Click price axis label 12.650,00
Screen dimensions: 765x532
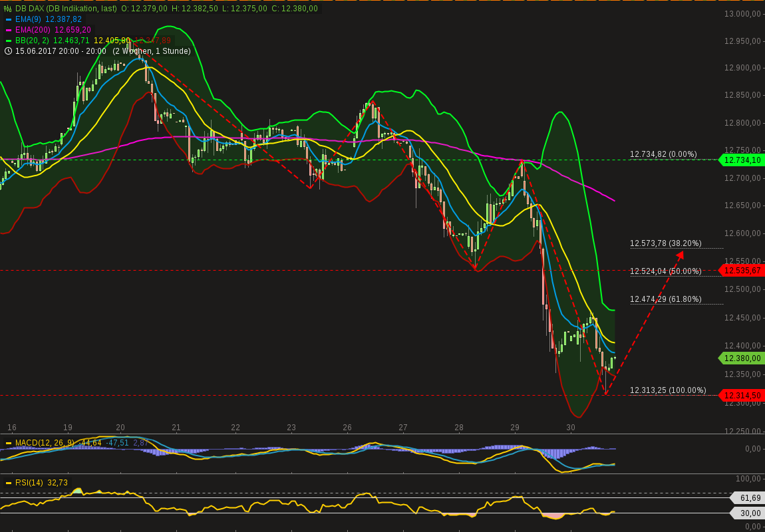[x=744, y=205]
